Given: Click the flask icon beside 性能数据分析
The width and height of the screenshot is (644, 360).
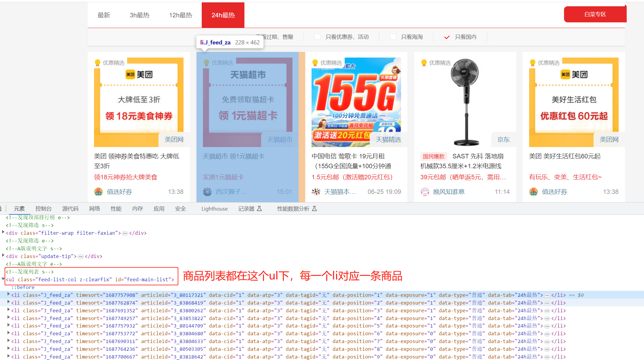Looking at the screenshot, I should [314, 208].
